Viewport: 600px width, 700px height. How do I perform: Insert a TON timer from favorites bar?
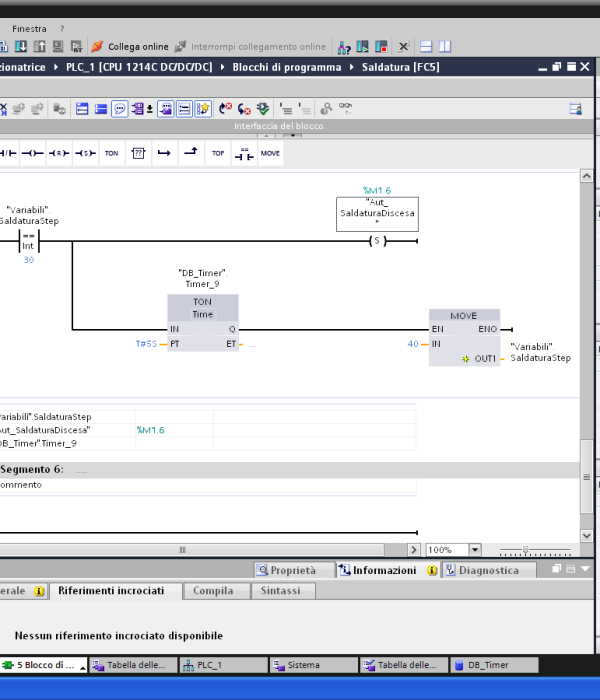pos(111,153)
